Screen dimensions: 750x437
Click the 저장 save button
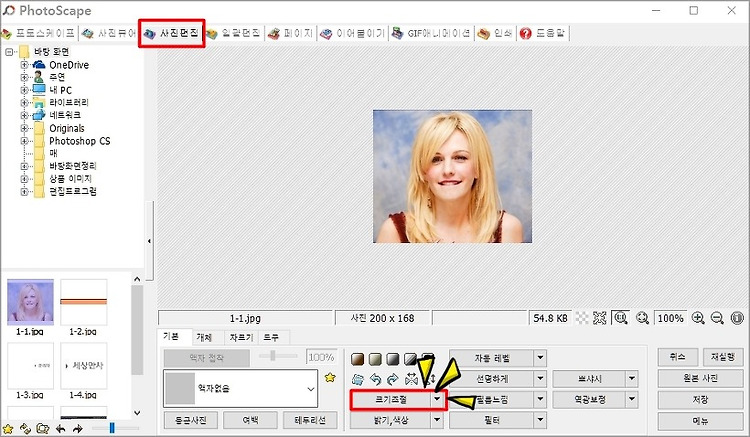coord(700,399)
